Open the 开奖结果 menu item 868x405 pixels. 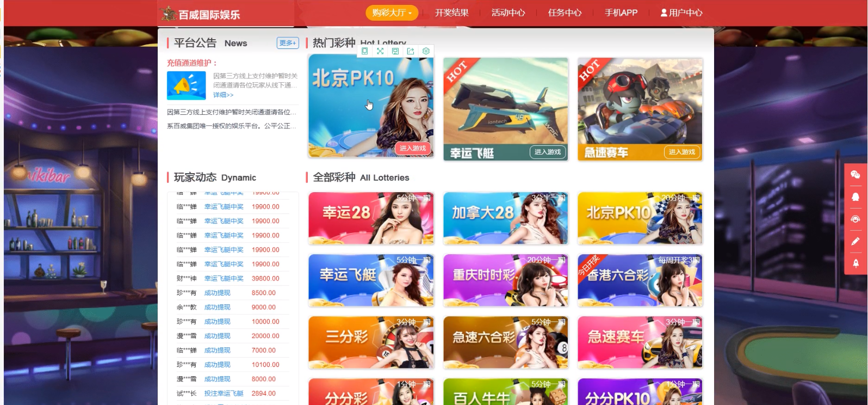[x=451, y=13]
